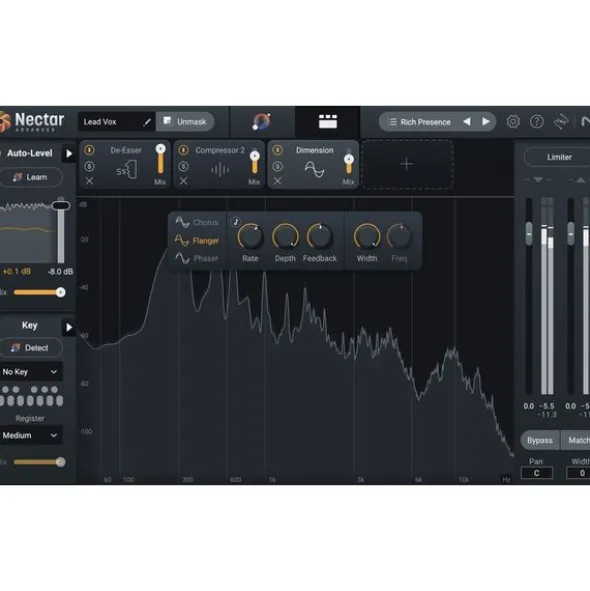Select Chorus mode

(197, 222)
